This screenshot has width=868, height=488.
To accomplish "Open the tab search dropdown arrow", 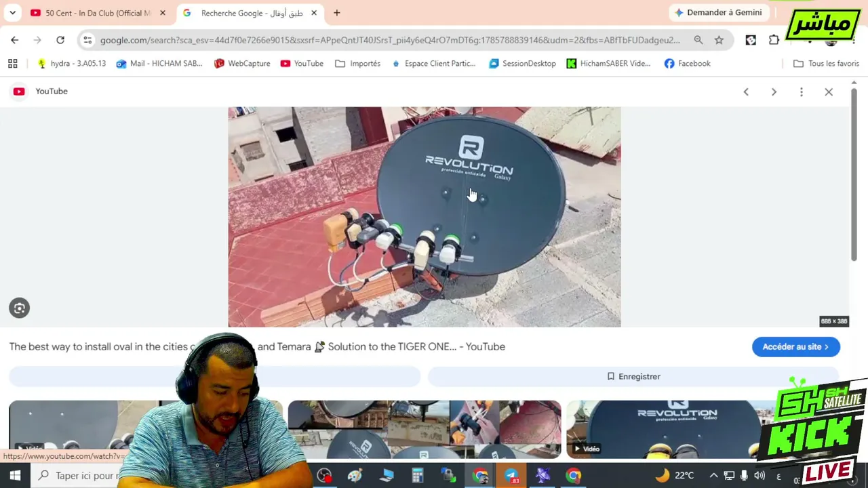I will pos(12,13).
